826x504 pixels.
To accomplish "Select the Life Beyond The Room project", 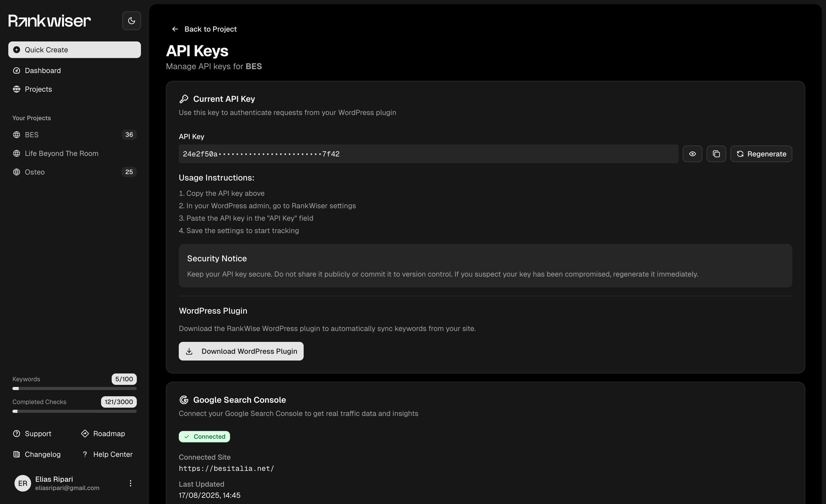I will 61,153.
